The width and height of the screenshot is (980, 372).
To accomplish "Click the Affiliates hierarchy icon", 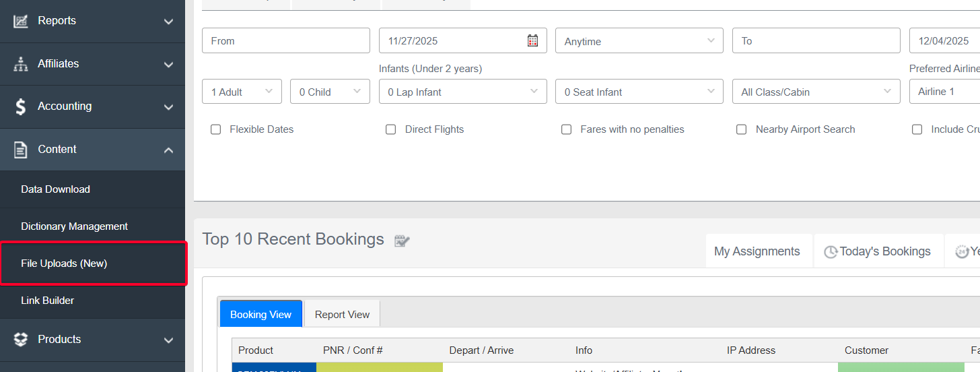I will coord(21,64).
